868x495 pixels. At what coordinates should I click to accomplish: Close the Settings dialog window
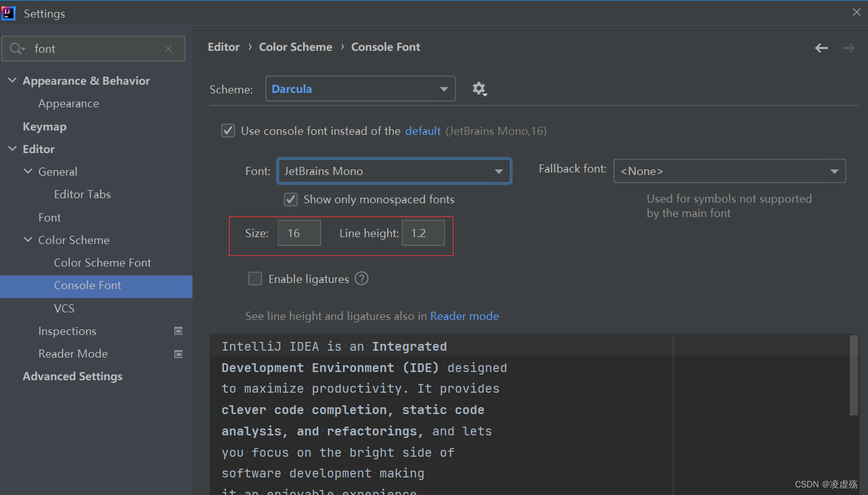click(856, 12)
